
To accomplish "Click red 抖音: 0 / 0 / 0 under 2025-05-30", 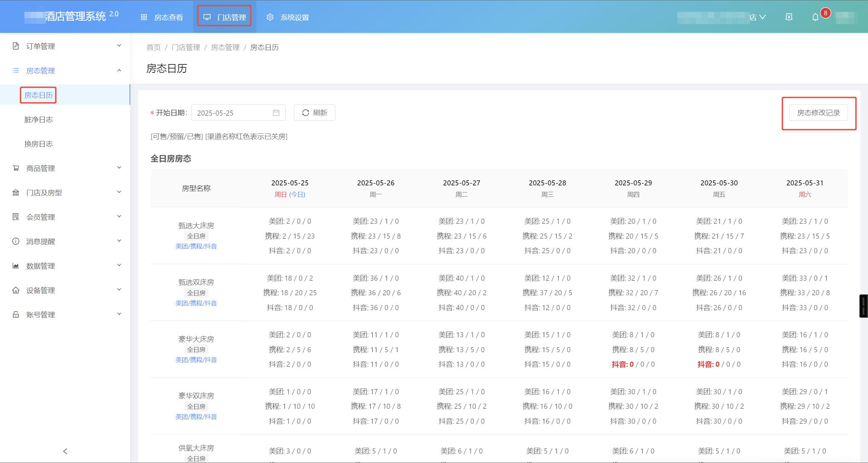I will pyautogui.click(x=719, y=364).
